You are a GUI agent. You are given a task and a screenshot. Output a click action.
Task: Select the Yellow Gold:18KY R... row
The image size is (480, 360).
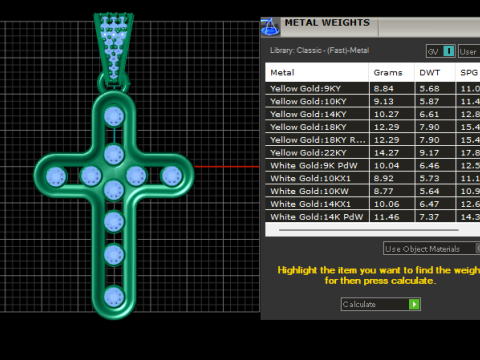[x=373, y=140]
